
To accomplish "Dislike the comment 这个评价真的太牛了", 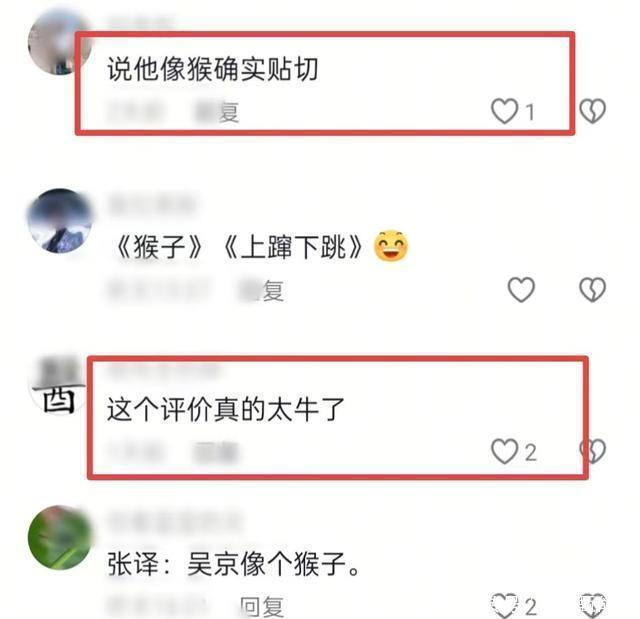I will point(593,451).
